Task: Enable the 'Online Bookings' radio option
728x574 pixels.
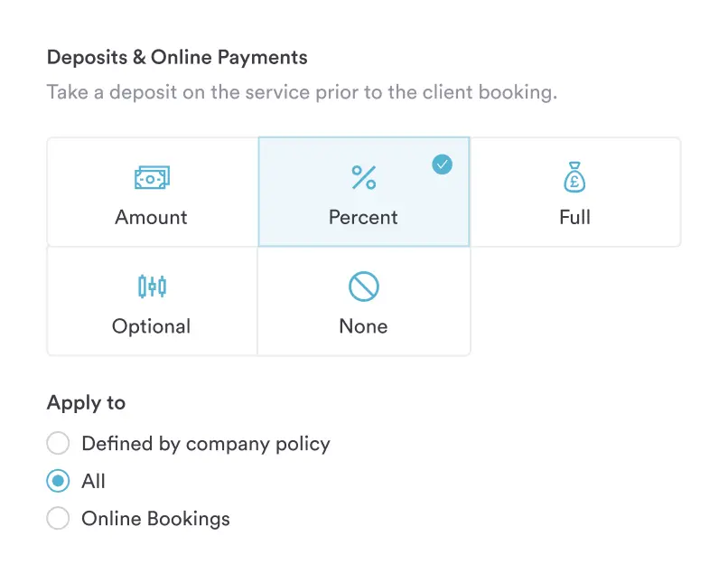Action: pos(58,519)
